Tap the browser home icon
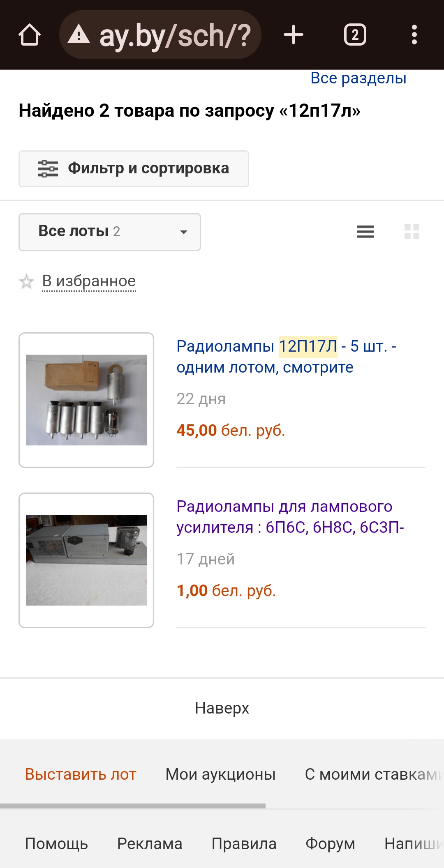 [30, 35]
